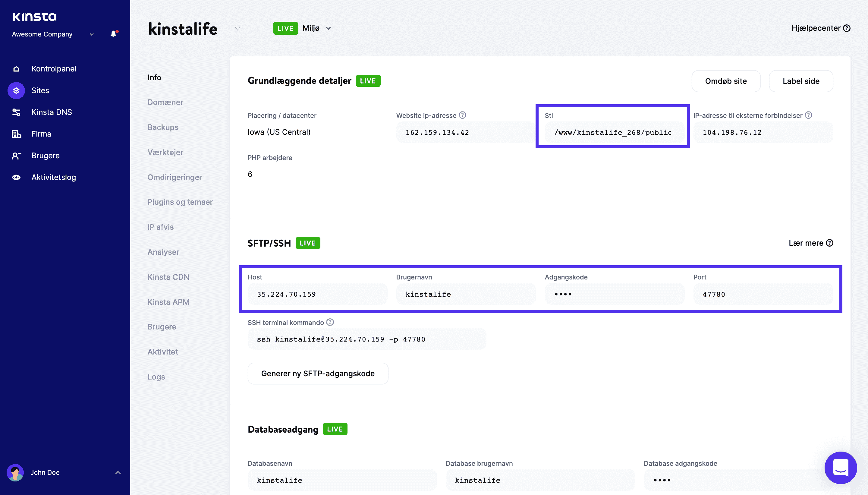The height and width of the screenshot is (495, 868).
Task: Open help tooltip for Website ip-adresse
Action: [x=463, y=115]
